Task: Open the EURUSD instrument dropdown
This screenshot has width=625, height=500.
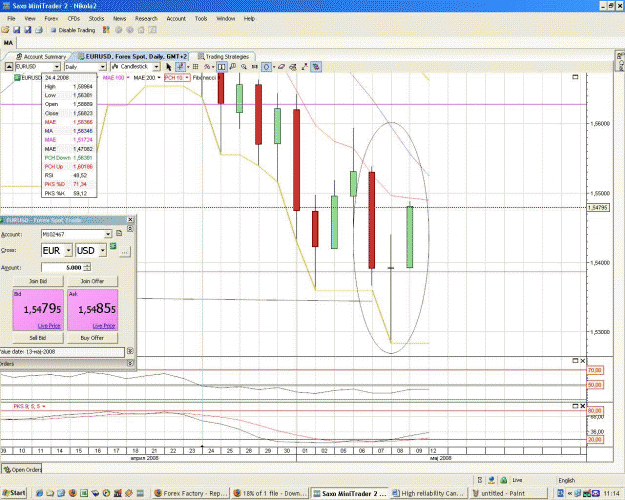Action: coord(57,67)
